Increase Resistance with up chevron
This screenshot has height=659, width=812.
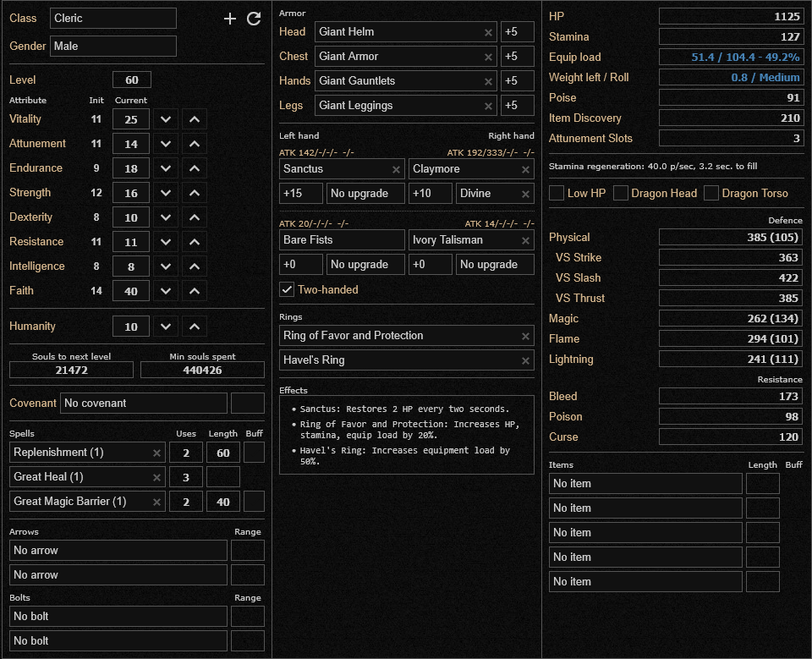[195, 241]
